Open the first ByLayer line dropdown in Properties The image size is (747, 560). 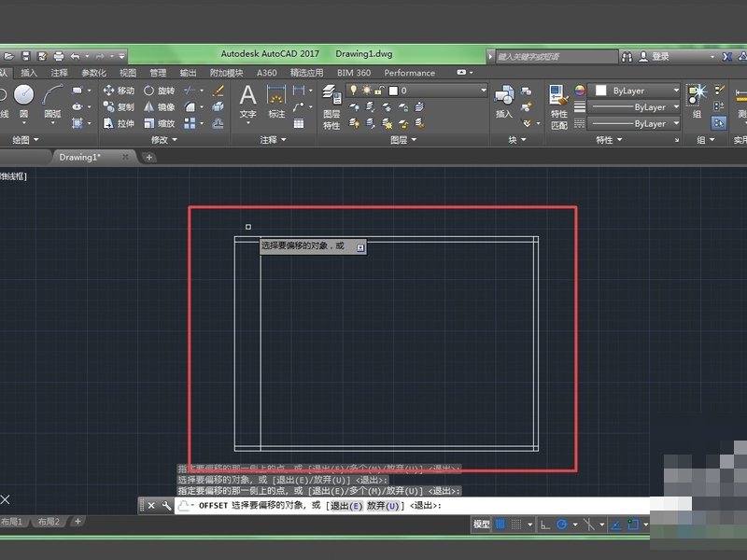(x=675, y=106)
